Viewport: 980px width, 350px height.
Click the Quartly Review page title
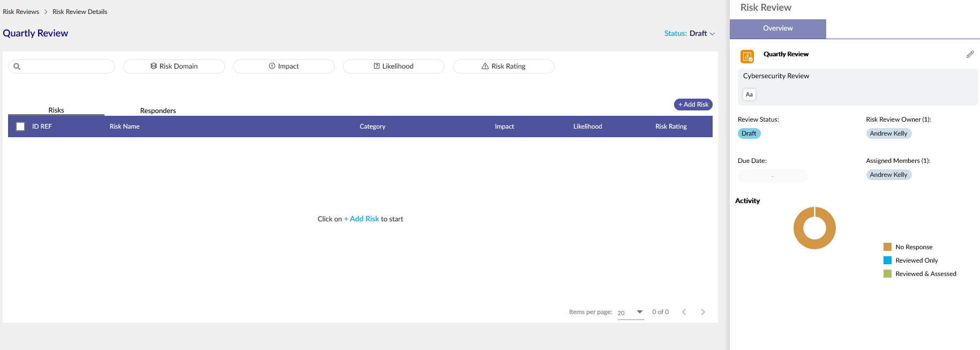pos(35,33)
